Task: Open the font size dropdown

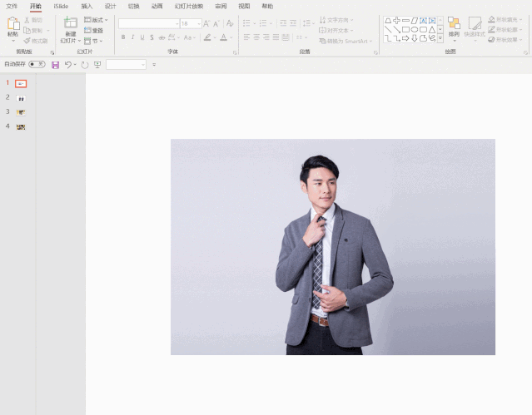Action: pos(199,24)
